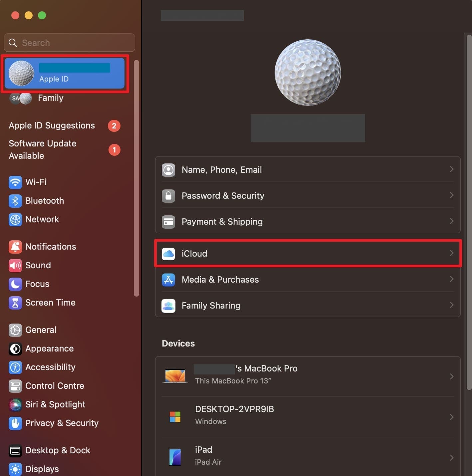This screenshot has width=472, height=476.
Task: Click the Network globe icon
Action: (15, 219)
